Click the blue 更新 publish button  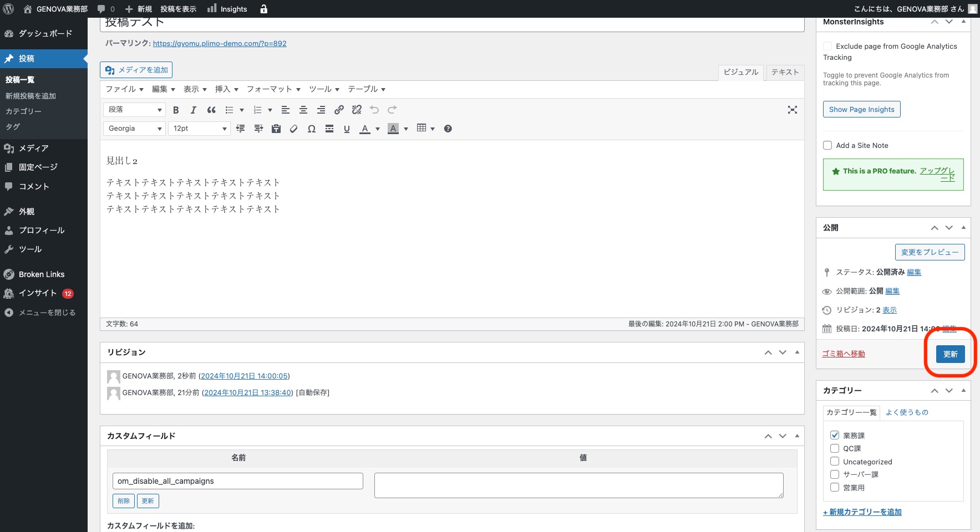(x=950, y=354)
